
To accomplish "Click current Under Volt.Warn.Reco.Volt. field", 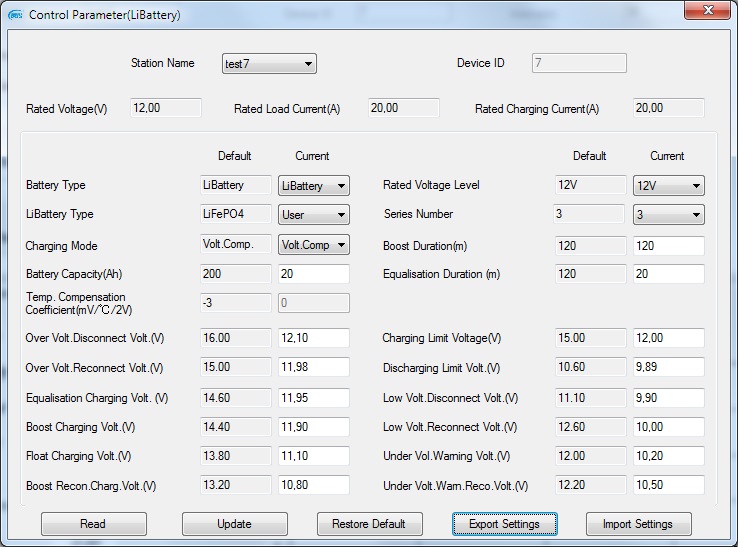I will click(668, 485).
